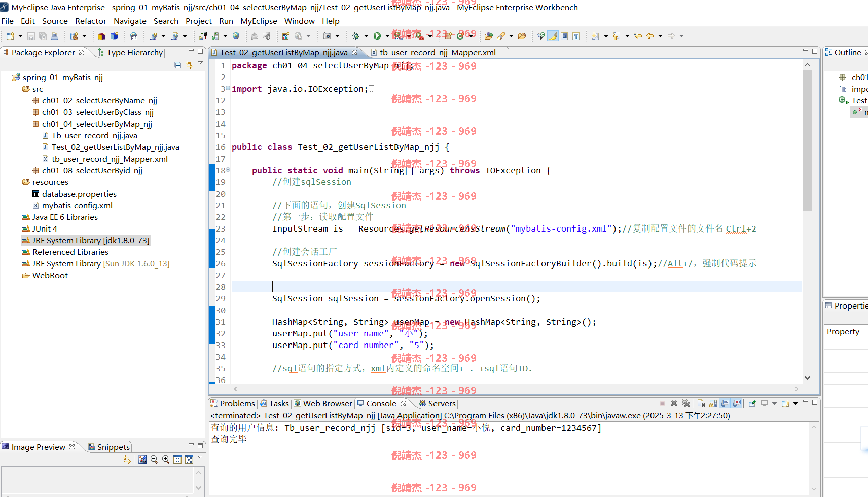Toggle Pin Console icon
Image resolution: width=868 pixels, height=497 pixels.
(x=752, y=403)
